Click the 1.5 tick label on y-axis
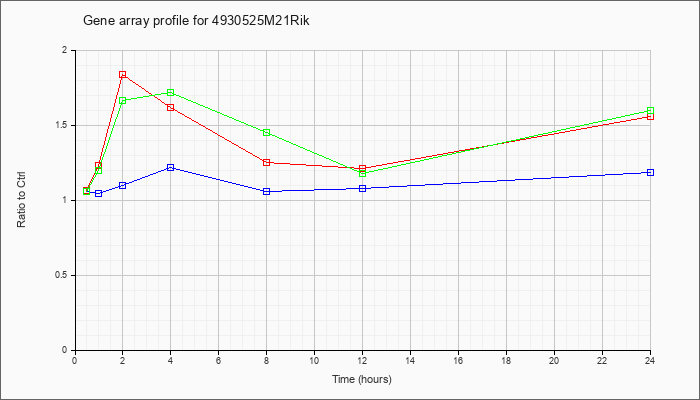 68,125
